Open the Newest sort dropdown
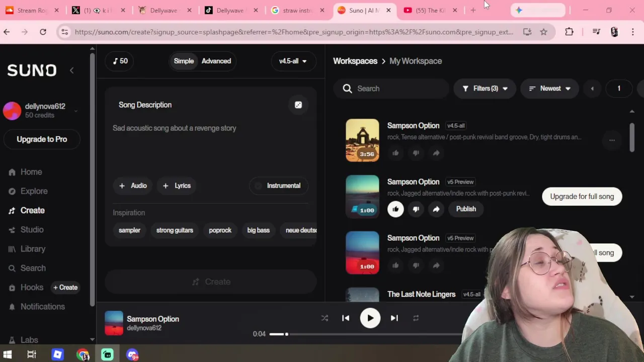This screenshot has height=362, width=644. click(549, 88)
